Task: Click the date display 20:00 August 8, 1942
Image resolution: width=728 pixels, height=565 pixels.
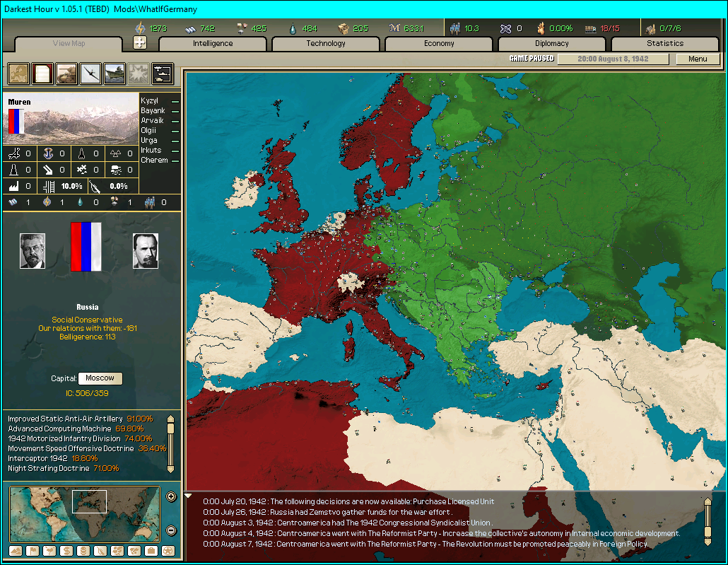Action: tap(613, 59)
